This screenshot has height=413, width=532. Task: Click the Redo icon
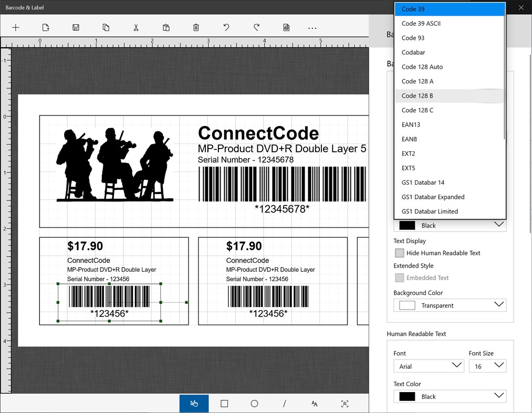tap(256, 27)
